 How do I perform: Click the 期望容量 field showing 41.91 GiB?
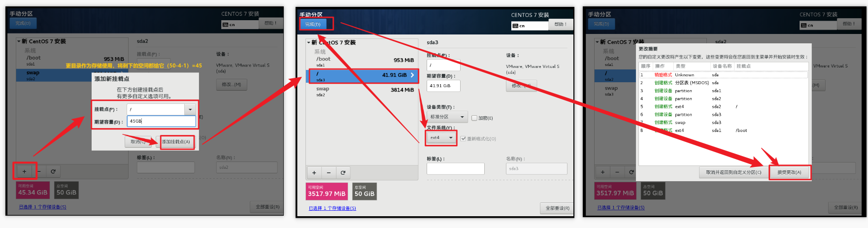pos(443,86)
